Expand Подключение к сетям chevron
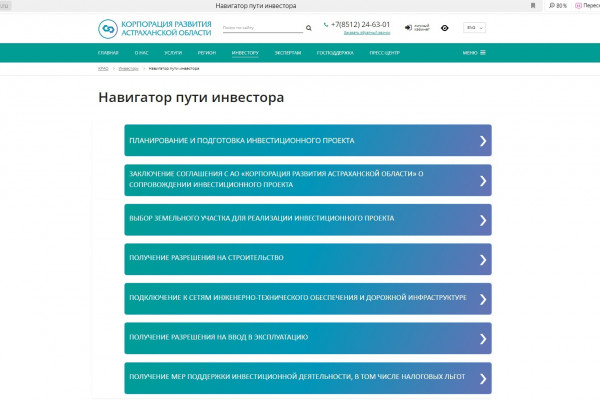The image size is (600, 400). (x=483, y=299)
